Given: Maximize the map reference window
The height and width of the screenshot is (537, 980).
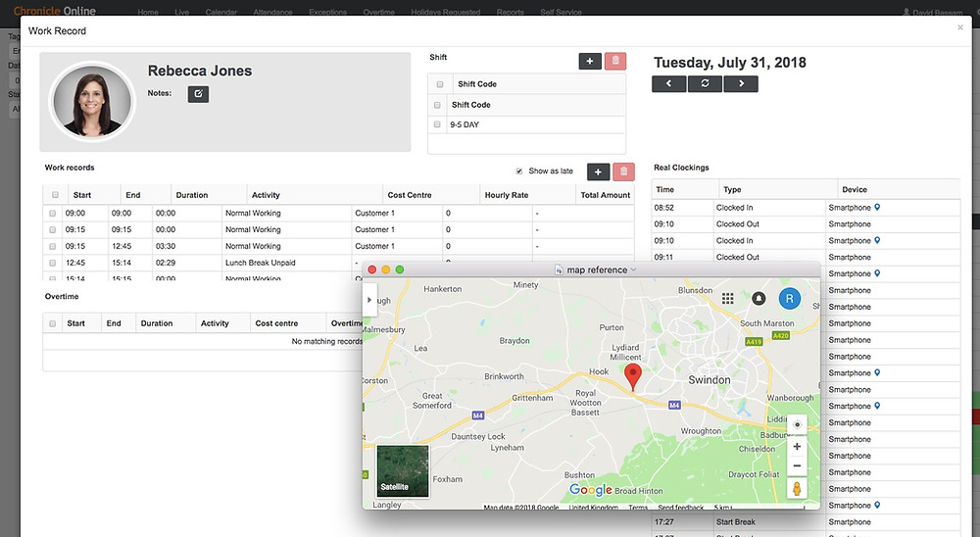Looking at the screenshot, I should pyautogui.click(x=400, y=269).
